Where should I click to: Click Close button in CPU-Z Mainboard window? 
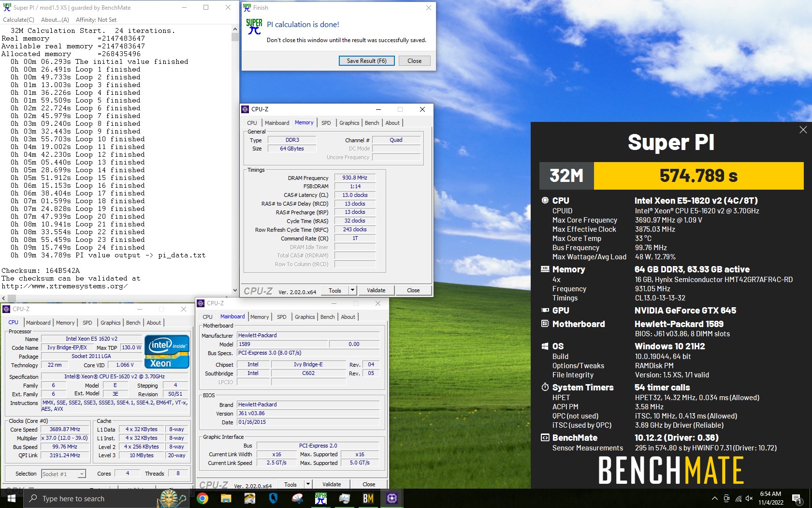point(369,484)
